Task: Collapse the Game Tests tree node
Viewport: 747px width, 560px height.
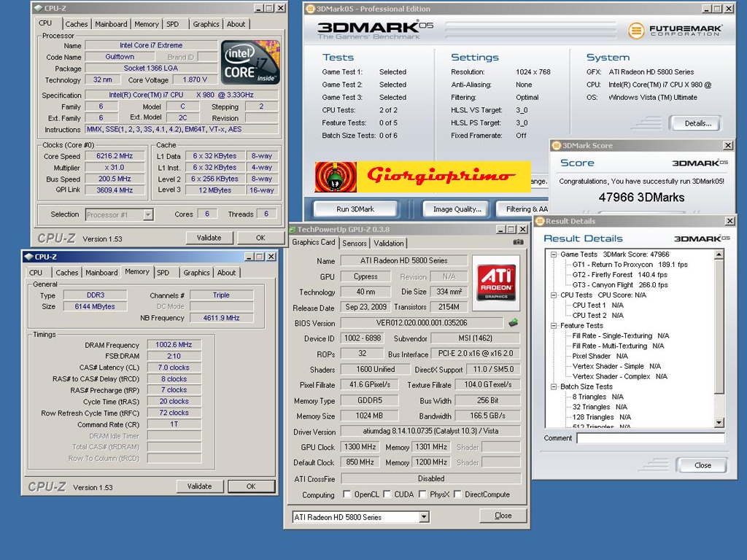Action: (x=554, y=254)
